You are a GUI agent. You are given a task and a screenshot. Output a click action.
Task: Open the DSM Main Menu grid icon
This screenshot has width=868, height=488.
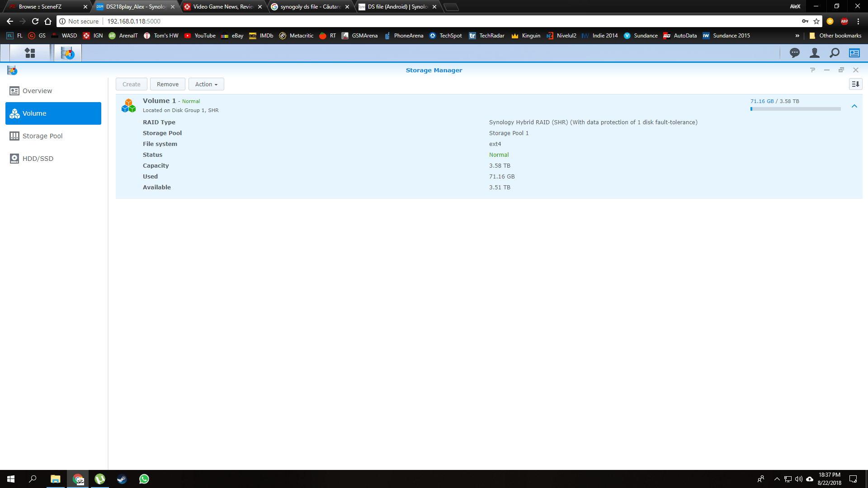pos(30,53)
